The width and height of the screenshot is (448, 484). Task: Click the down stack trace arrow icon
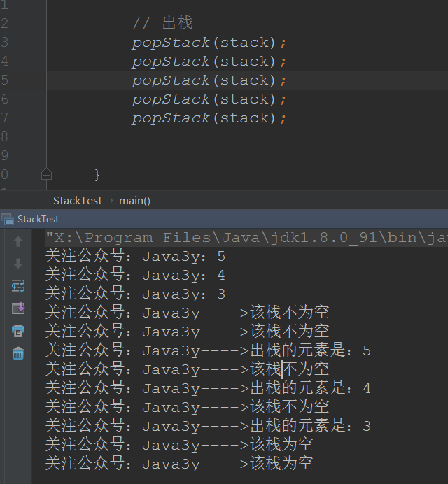point(18,264)
